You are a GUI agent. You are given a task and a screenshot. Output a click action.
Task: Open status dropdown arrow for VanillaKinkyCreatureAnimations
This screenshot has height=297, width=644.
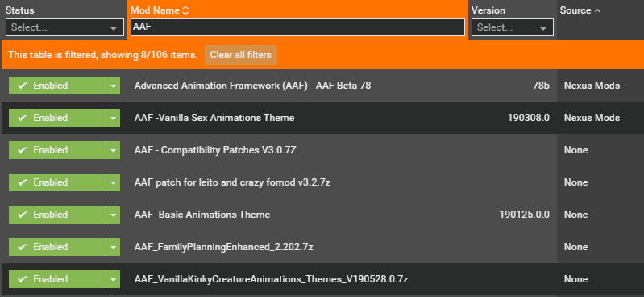[113, 279]
